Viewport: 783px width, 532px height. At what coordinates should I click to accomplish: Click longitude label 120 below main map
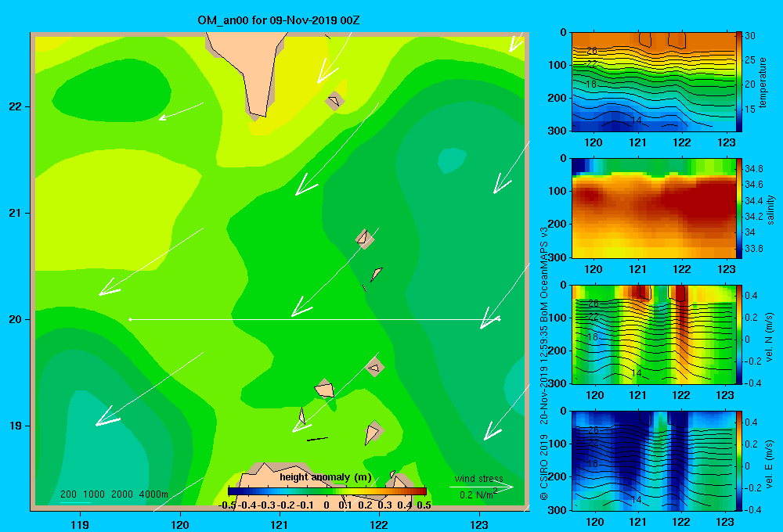click(x=180, y=524)
